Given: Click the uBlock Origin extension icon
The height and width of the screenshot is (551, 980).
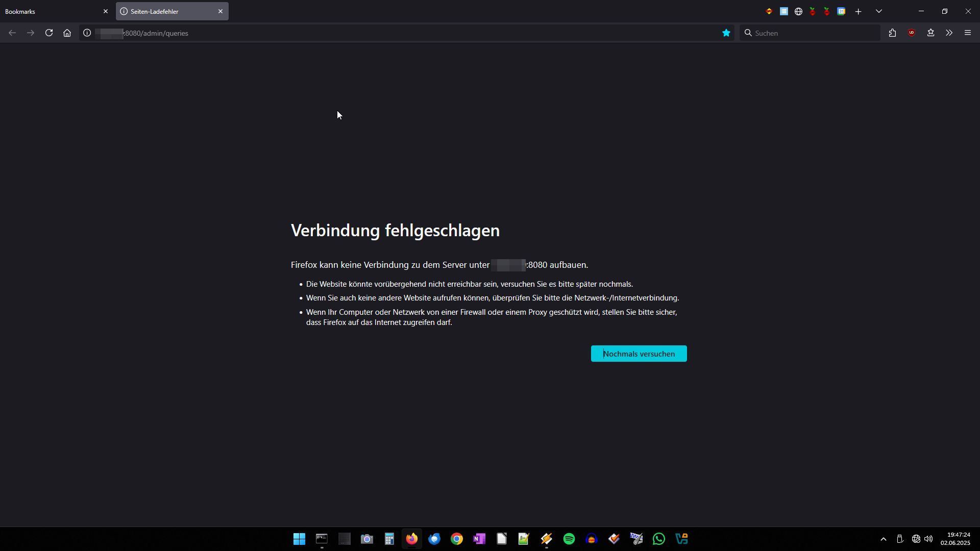Looking at the screenshot, I should pos(912,33).
